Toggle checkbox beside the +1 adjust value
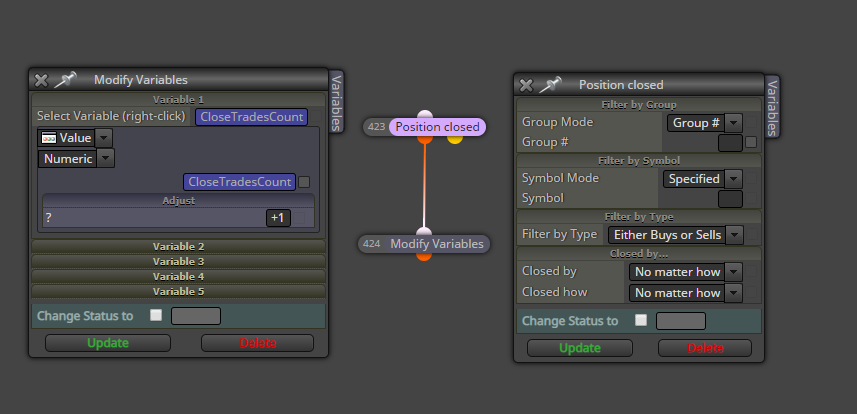The height and width of the screenshot is (414, 857). pos(299,218)
